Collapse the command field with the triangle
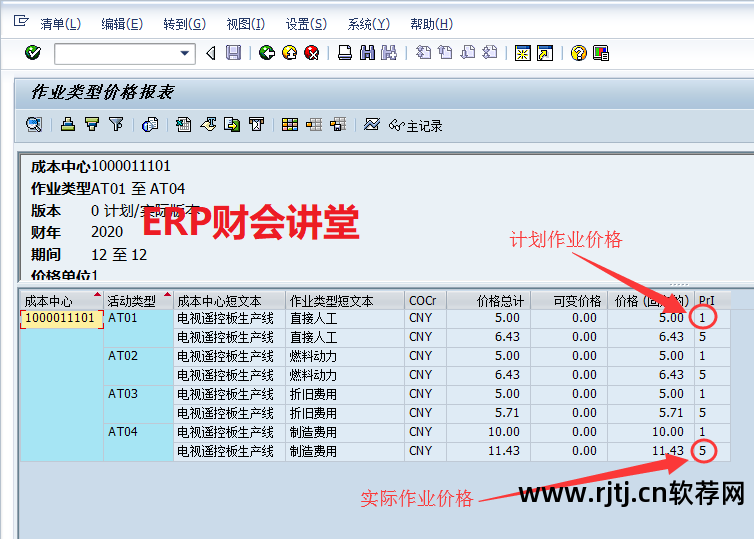 [211, 53]
